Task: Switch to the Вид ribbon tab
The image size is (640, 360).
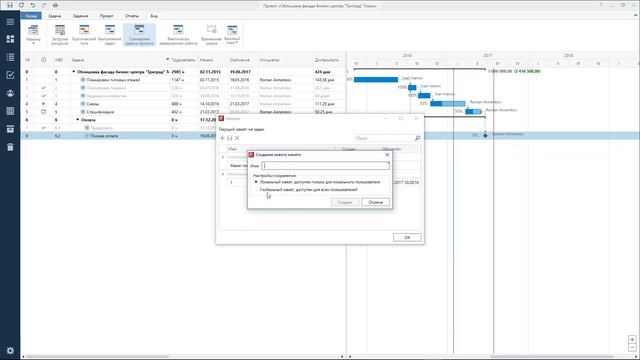Action: [x=154, y=16]
